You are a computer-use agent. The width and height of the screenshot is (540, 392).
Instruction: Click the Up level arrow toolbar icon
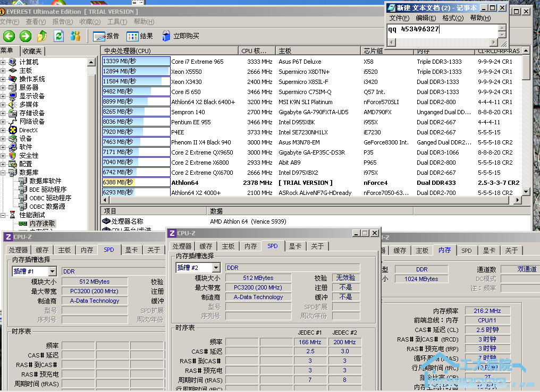pyautogui.click(x=42, y=36)
